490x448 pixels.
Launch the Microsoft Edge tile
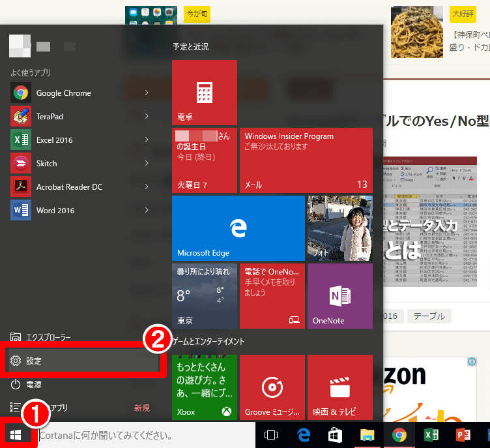(x=238, y=228)
